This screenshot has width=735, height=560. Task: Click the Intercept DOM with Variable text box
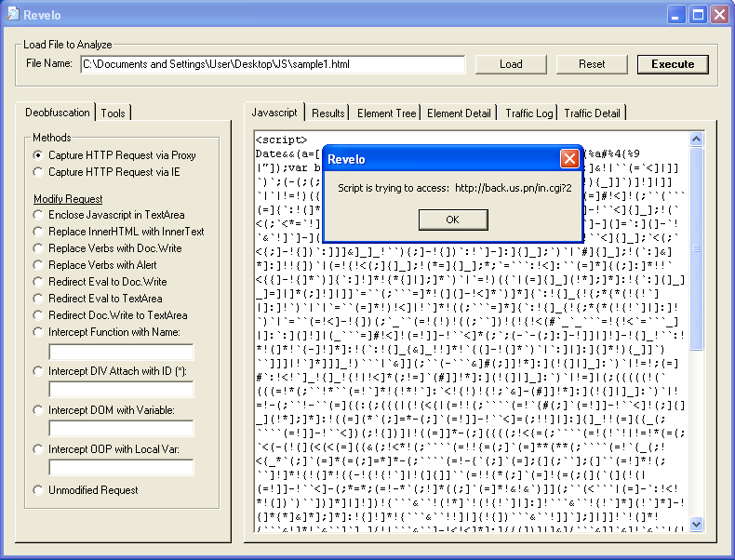pos(121,428)
